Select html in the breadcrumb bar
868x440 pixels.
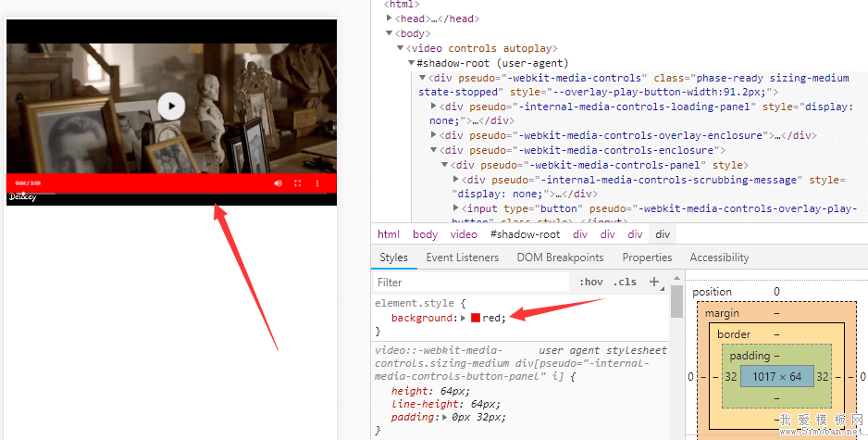[x=389, y=233]
